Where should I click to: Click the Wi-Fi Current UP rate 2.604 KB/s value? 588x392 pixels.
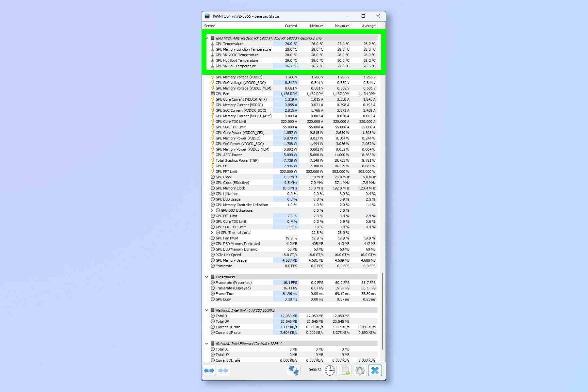click(288, 333)
